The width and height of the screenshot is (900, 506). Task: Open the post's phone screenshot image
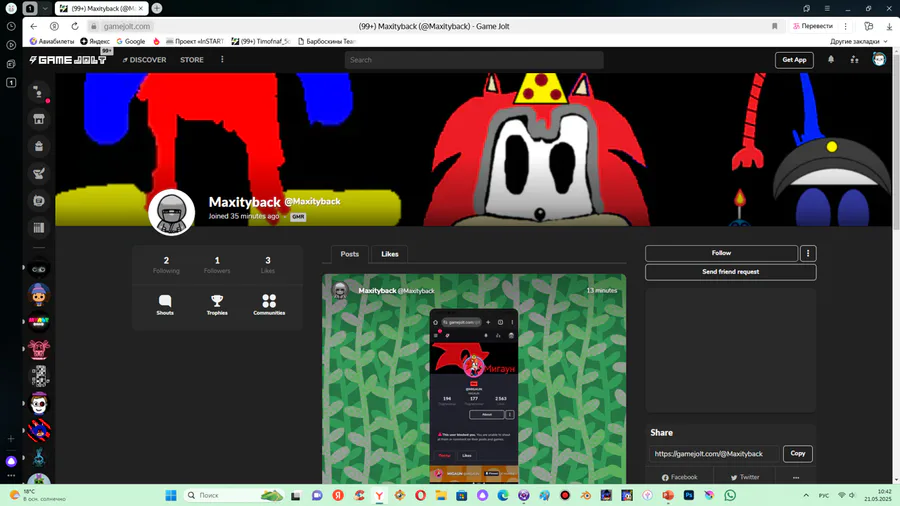(x=474, y=396)
